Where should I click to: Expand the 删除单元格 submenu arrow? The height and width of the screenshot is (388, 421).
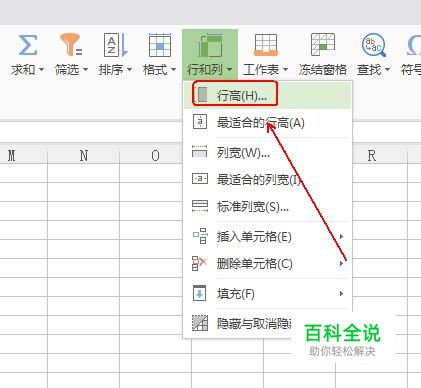click(341, 264)
